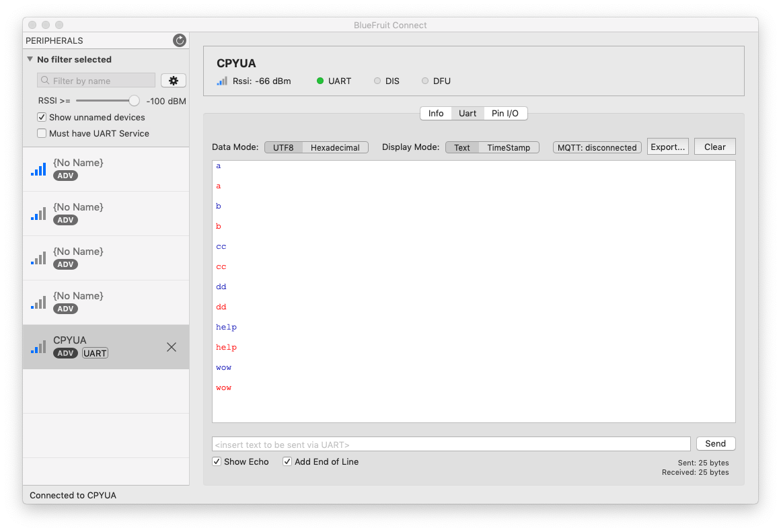This screenshot has width=781, height=532.
Task: Open the Uart tab
Action: tap(468, 114)
